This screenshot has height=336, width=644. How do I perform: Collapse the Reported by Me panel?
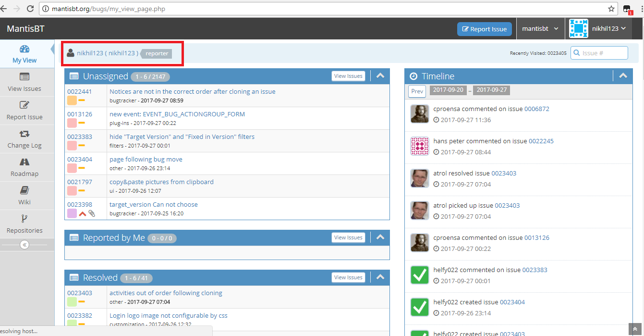click(380, 237)
